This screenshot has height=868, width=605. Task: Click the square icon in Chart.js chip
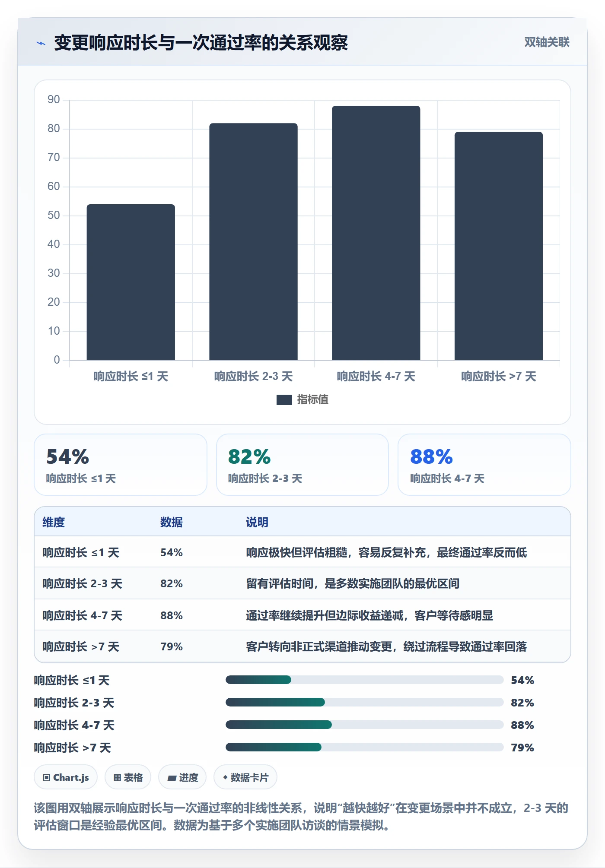(47, 778)
